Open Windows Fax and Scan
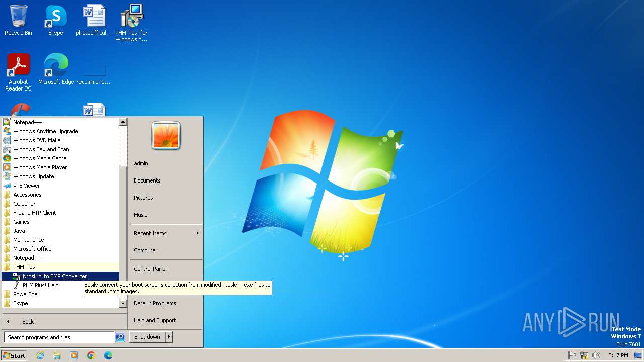This screenshot has height=362, width=644. coord(60,149)
